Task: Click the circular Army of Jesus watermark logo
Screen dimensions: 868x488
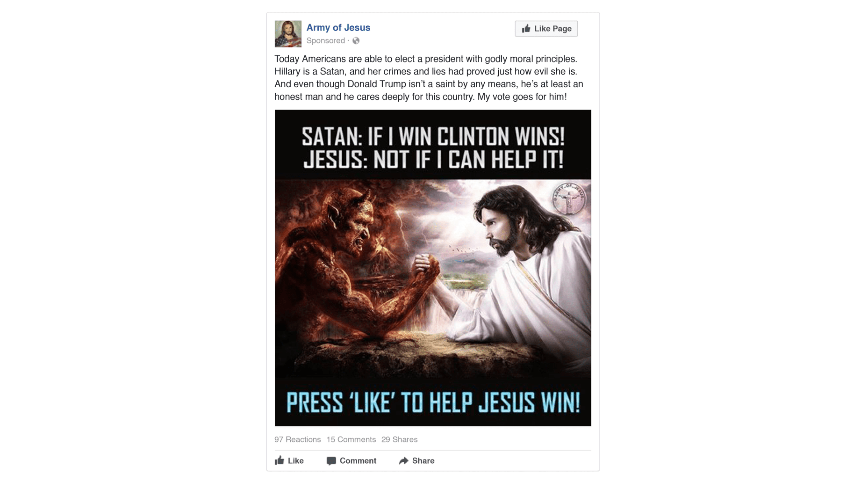Action: (x=569, y=199)
